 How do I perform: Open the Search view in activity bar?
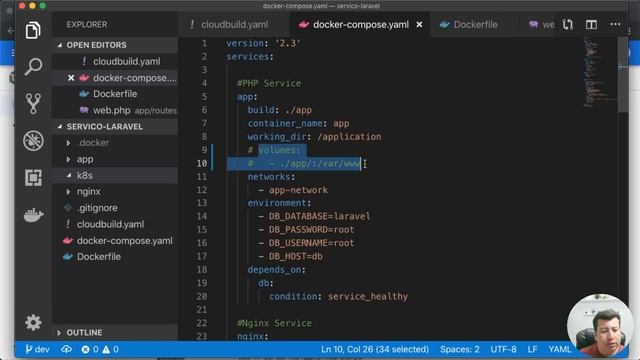(x=33, y=67)
